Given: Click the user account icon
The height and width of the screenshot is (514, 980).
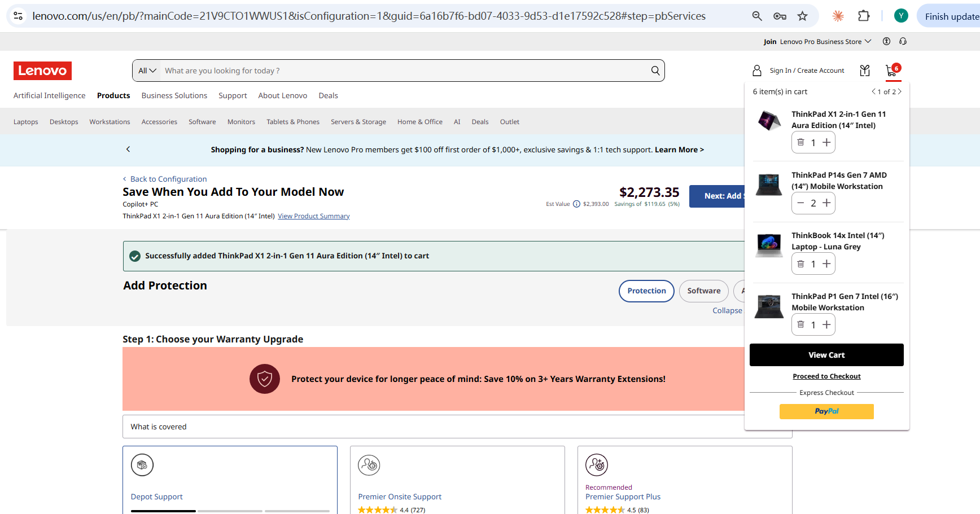Looking at the screenshot, I should click(757, 71).
